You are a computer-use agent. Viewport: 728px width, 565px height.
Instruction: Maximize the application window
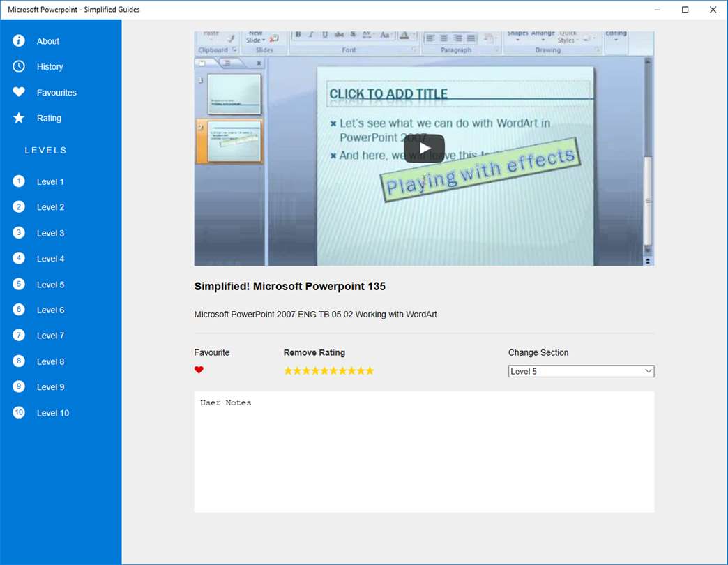[685, 10]
